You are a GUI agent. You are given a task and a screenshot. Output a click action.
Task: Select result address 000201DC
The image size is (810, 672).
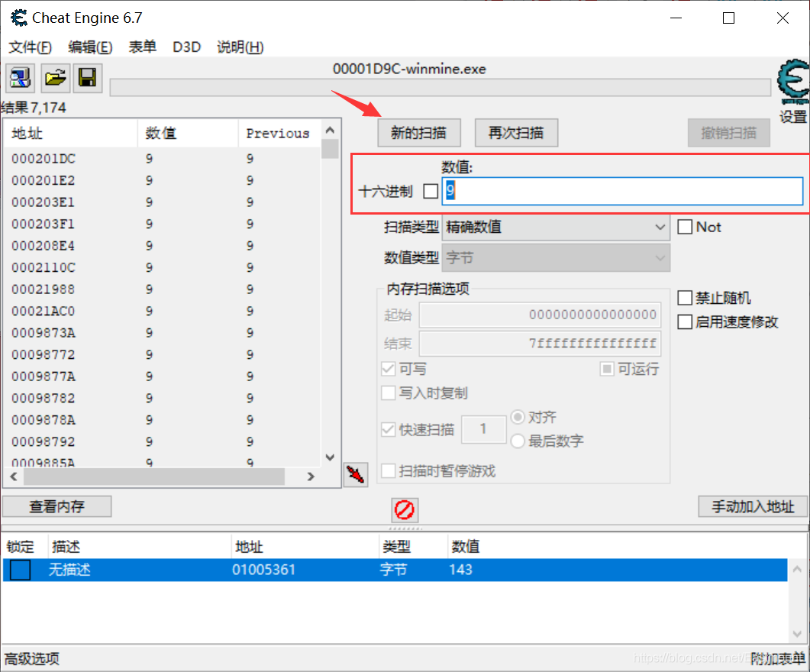tap(44, 159)
